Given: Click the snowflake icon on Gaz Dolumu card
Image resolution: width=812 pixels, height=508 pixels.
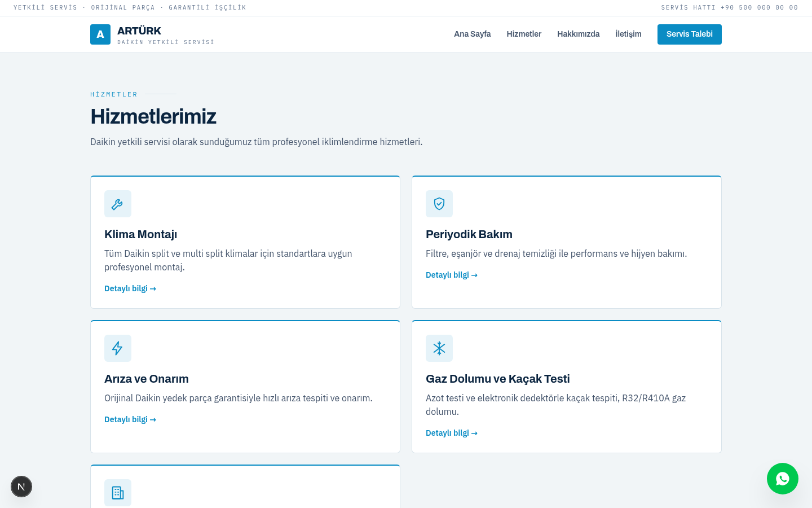Looking at the screenshot, I should (439, 348).
